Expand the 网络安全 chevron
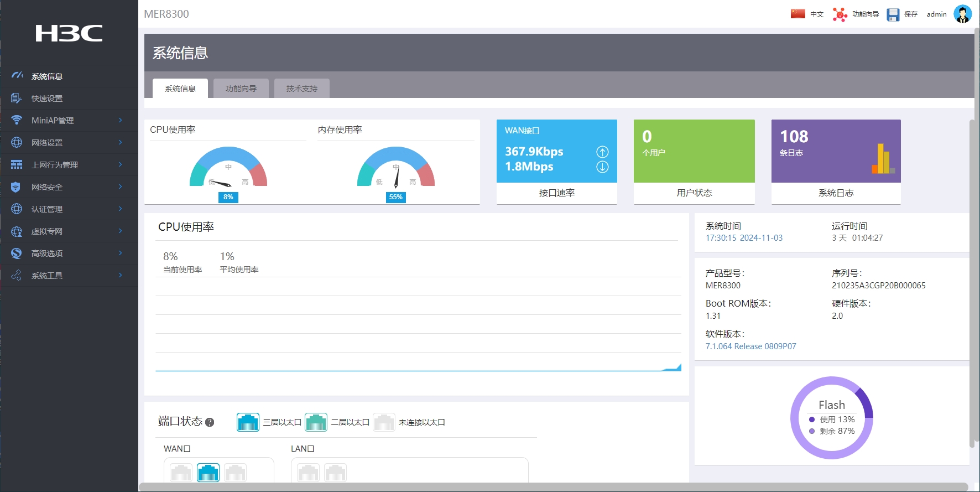 [x=120, y=187]
